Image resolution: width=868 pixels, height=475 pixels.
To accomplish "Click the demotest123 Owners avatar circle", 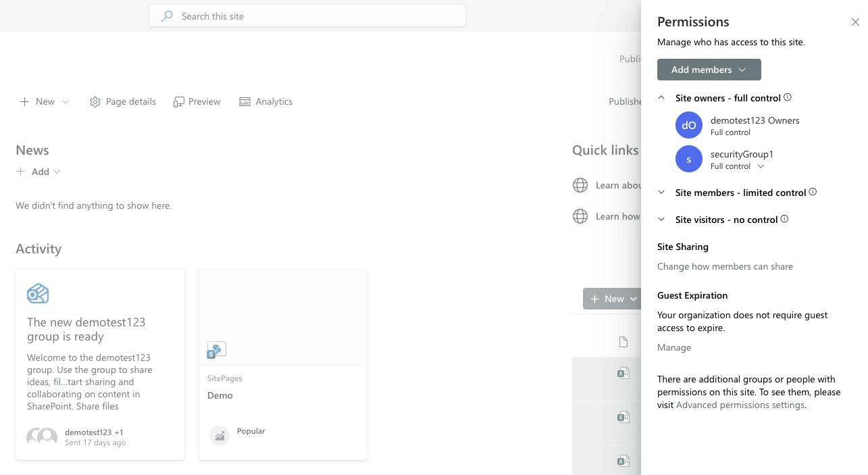I will (688, 125).
